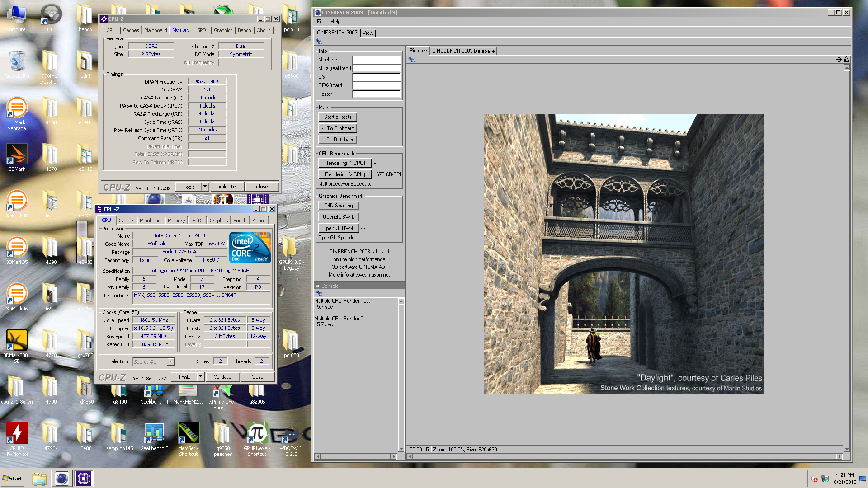Open CINEBENCH Help menu
Image resolution: width=868 pixels, height=488 pixels.
tap(335, 22)
